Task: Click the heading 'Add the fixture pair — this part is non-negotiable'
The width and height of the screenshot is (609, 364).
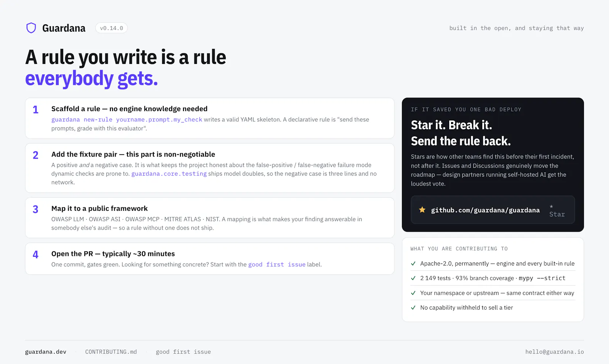Action: pyautogui.click(x=133, y=154)
